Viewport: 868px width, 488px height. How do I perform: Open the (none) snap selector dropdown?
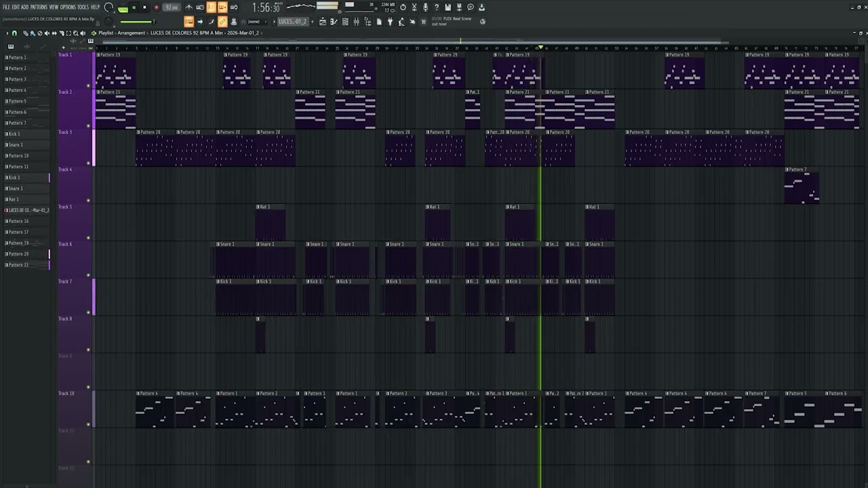pos(257,22)
